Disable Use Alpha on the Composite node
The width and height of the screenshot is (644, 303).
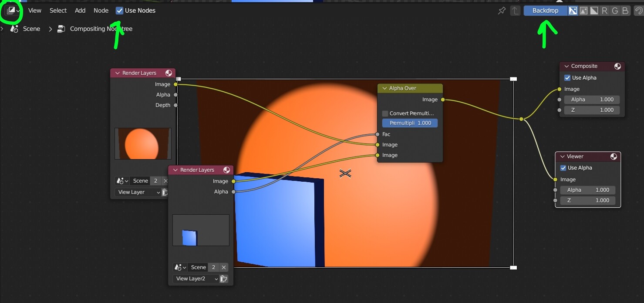567,77
